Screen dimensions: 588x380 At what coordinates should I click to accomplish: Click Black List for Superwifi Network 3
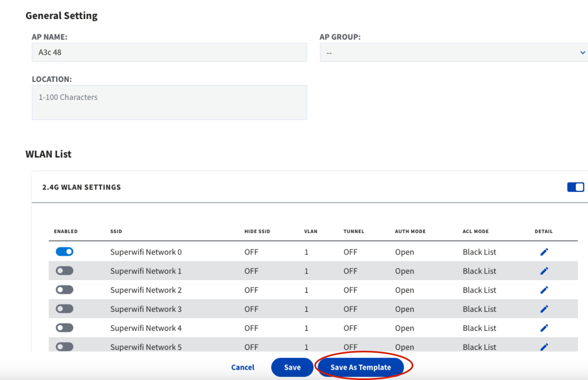coord(480,309)
